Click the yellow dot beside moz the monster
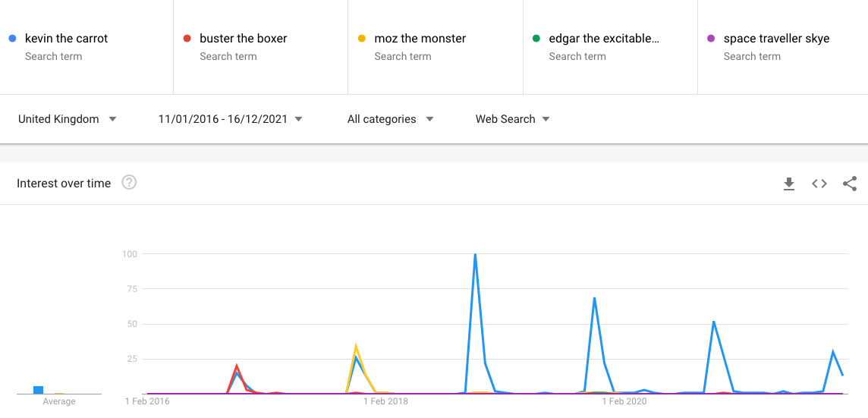 click(x=361, y=39)
